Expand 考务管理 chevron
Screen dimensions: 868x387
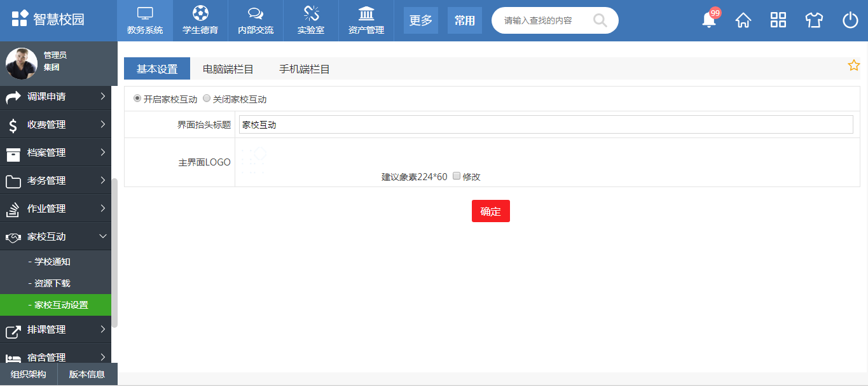[x=102, y=180]
